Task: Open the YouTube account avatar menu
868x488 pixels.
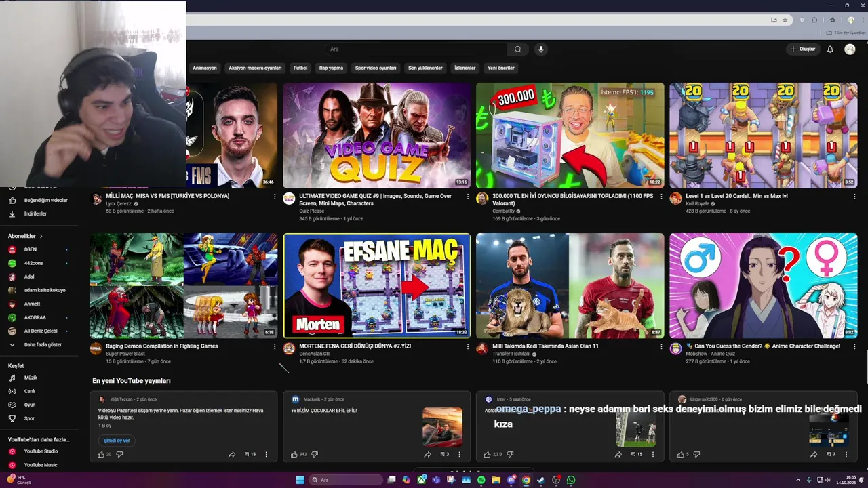Action: 850,49
